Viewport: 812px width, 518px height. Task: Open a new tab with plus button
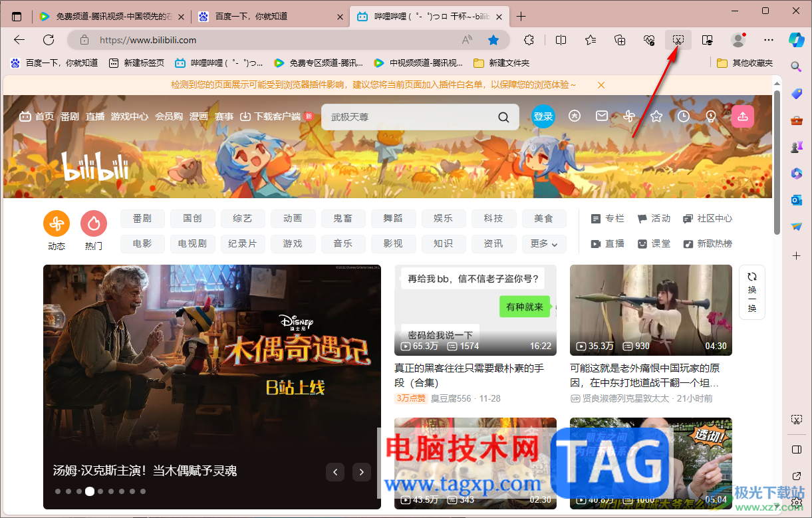point(521,17)
